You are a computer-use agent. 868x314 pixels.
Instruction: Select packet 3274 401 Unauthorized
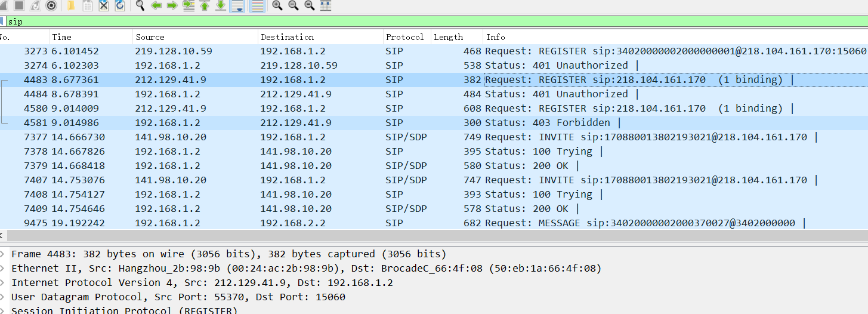434,65
